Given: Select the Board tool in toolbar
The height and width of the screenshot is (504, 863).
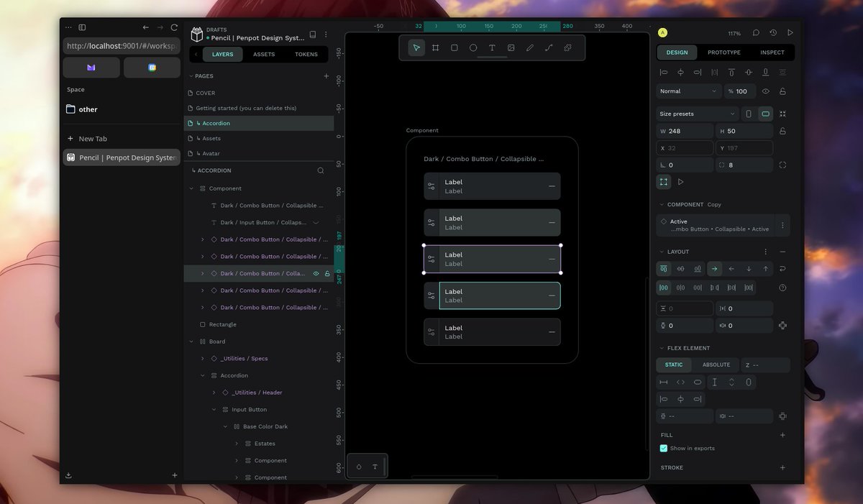Looking at the screenshot, I should pyautogui.click(x=435, y=47).
